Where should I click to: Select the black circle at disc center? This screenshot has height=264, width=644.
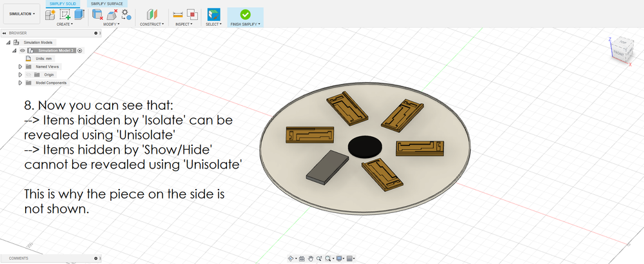pyautogui.click(x=365, y=147)
